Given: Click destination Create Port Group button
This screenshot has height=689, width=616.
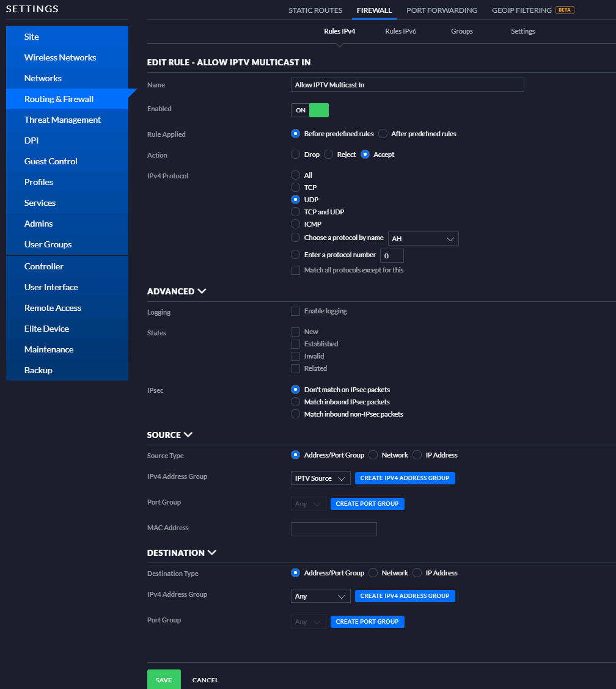Looking at the screenshot, I should click(x=367, y=621).
